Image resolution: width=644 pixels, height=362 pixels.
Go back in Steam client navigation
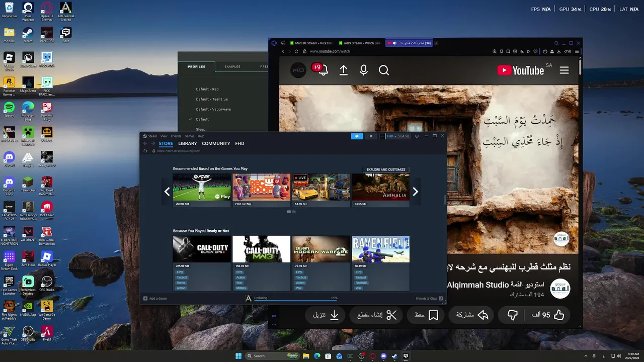[145, 144]
